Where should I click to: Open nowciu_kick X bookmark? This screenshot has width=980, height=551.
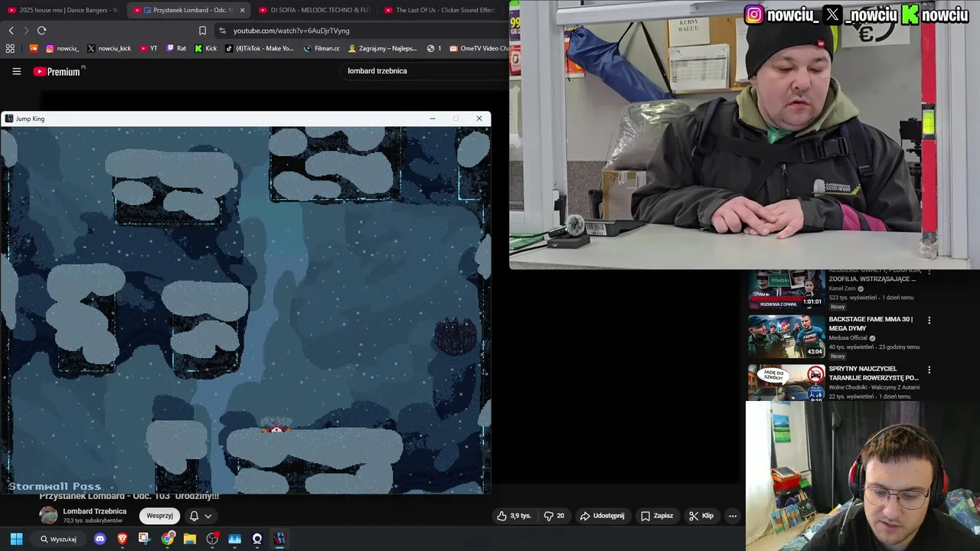point(109,48)
